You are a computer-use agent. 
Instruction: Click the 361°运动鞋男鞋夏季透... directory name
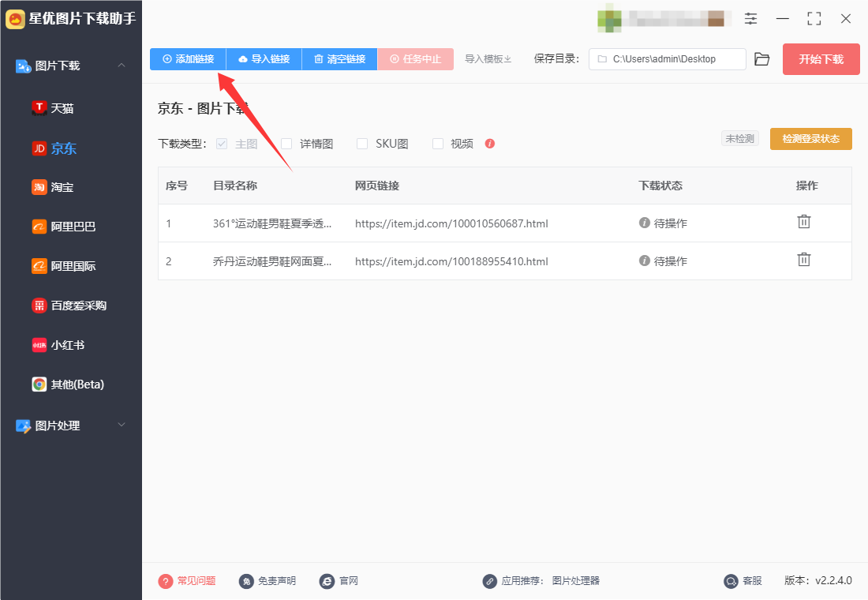272,223
